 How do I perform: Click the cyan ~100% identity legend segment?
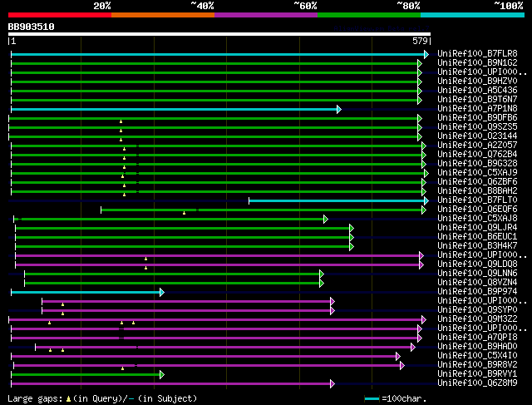tap(473, 15)
